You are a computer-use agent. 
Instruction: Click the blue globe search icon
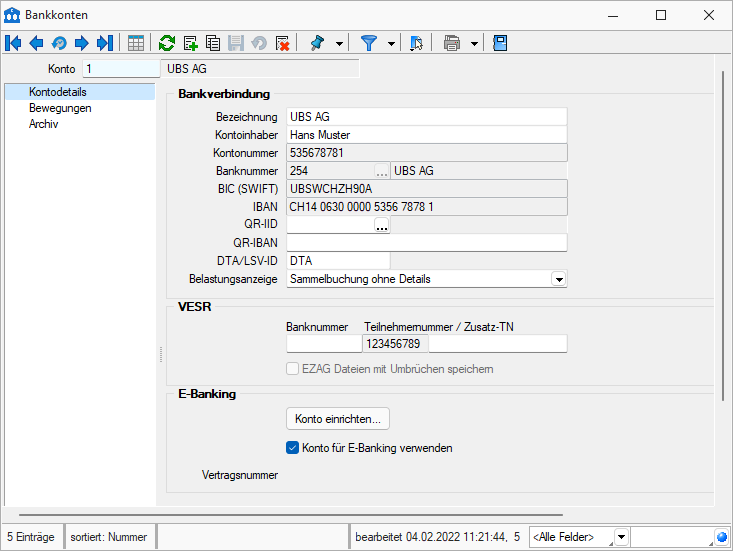click(722, 537)
